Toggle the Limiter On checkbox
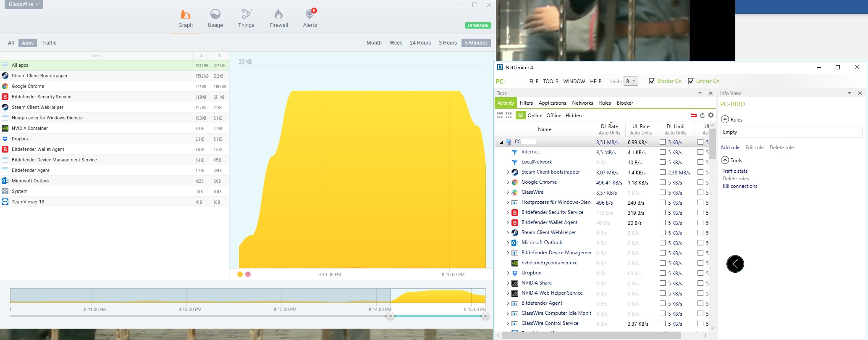Viewport: 868px width, 340px height. (x=691, y=81)
